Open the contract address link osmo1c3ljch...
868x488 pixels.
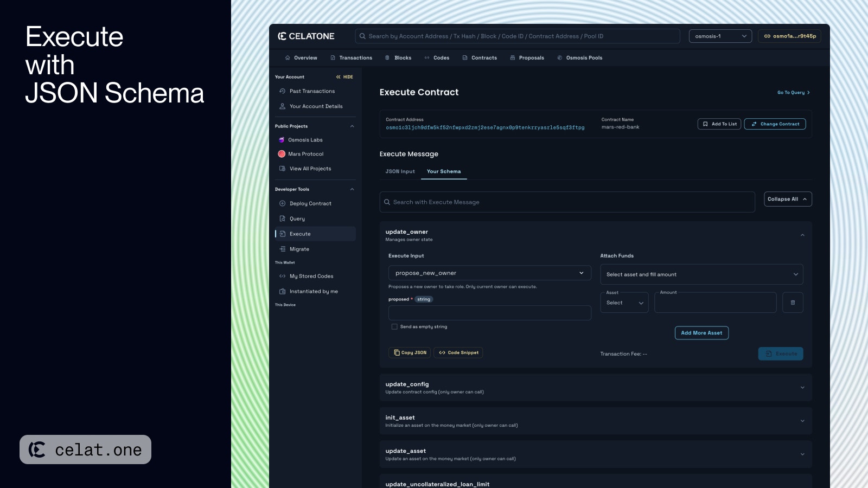click(x=485, y=127)
